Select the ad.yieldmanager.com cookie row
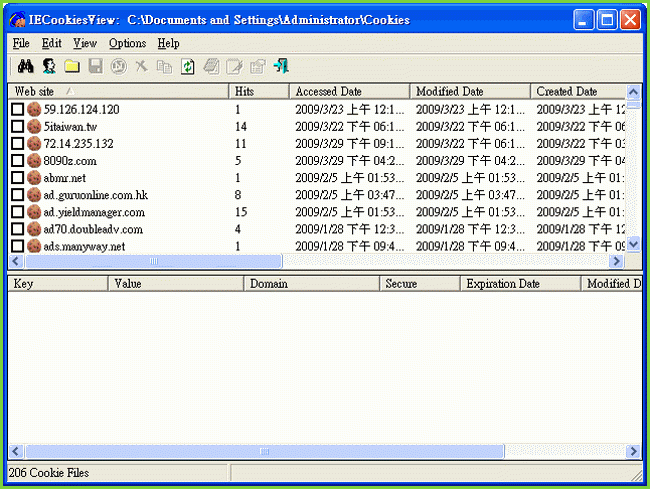 tap(94, 212)
